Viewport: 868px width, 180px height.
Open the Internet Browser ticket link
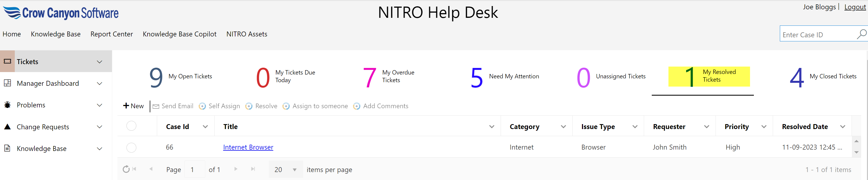[248, 147]
